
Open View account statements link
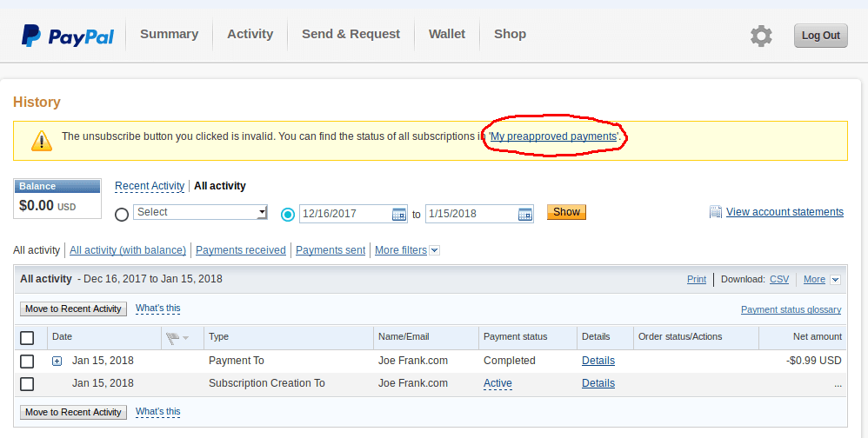(x=785, y=212)
